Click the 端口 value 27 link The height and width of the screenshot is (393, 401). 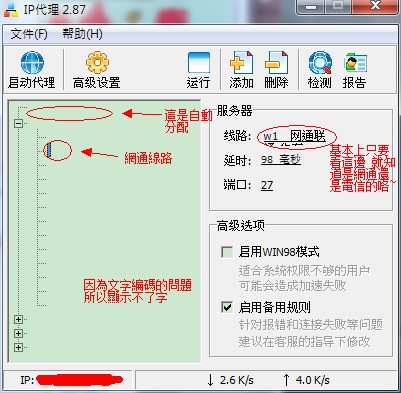(267, 185)
